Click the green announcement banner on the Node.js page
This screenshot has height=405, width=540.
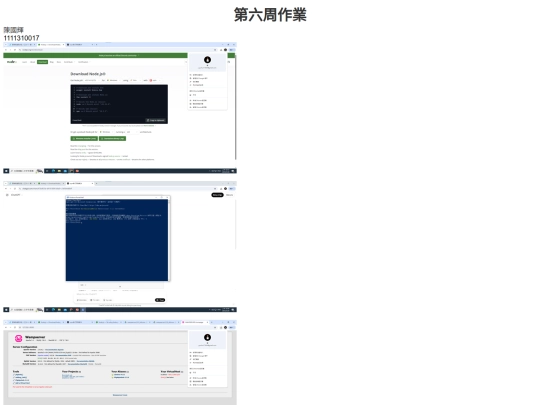click(x=119, y=55)
